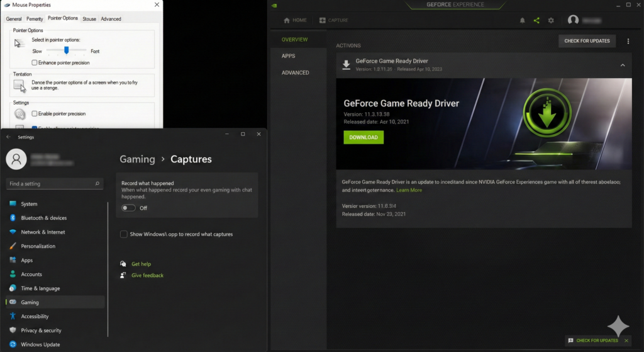Open GeForce Experience settings gear icon
Viewport: 644px width, 352px height.
[551, 20]
